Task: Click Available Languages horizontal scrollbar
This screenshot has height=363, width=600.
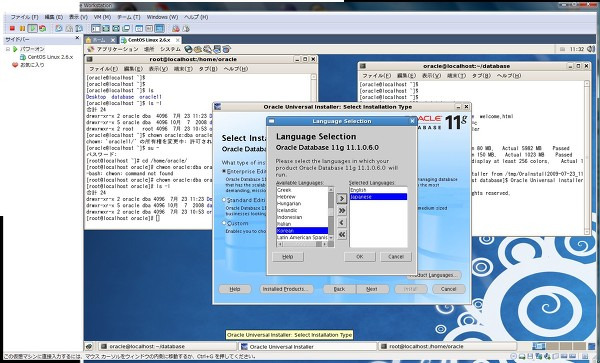Action: click(x=302, y=244)
